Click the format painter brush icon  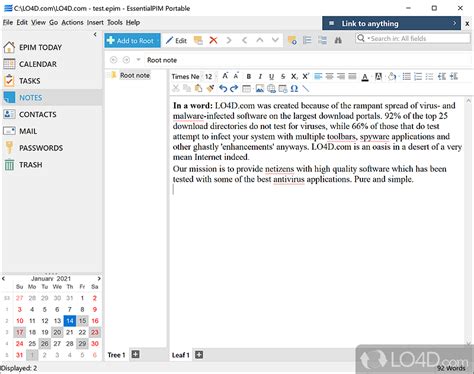[x=210, y=88]
